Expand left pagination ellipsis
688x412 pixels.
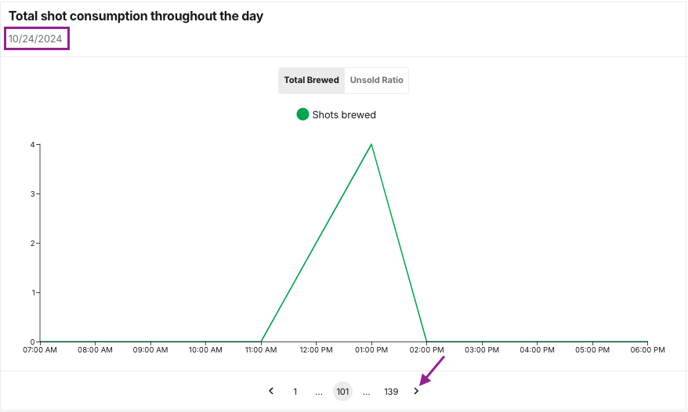[x=319, y=392]
